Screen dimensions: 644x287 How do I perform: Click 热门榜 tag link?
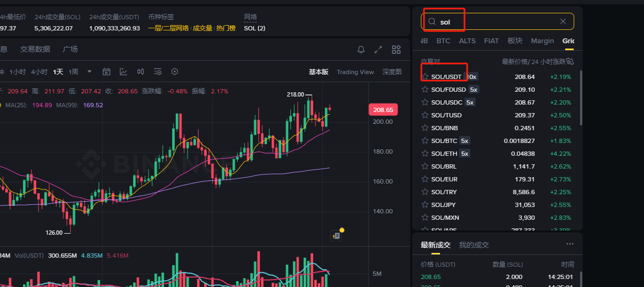point(226,28)
